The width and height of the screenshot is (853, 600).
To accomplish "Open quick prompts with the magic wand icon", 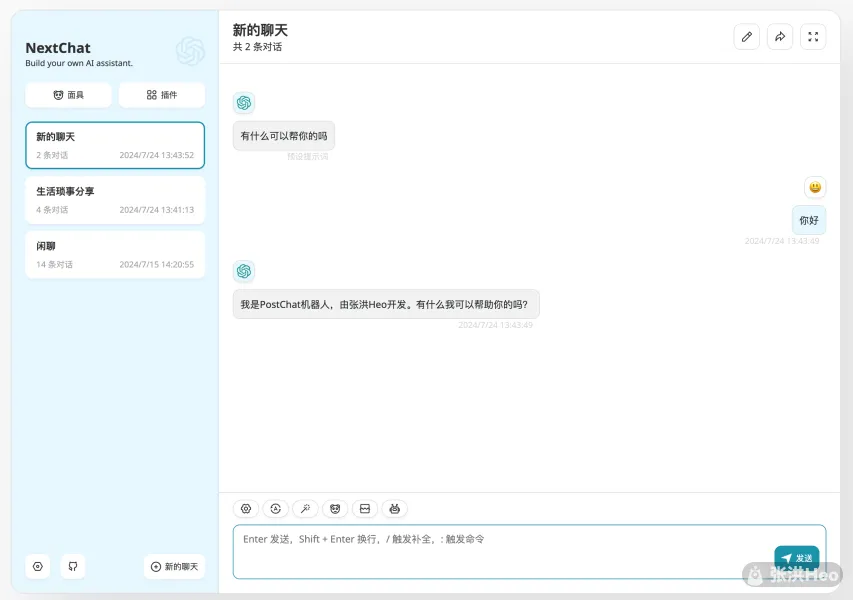I will (306, 509).
